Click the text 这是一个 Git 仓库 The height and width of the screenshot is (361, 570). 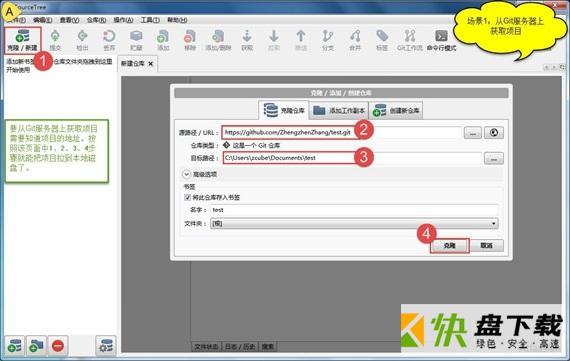(x=256, y=145)
